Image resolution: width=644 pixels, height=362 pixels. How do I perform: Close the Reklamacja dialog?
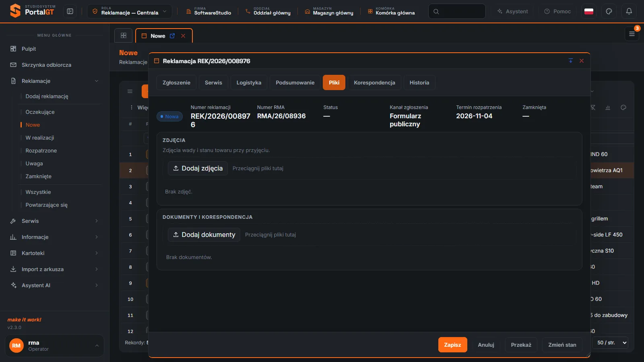click(582, 61)
